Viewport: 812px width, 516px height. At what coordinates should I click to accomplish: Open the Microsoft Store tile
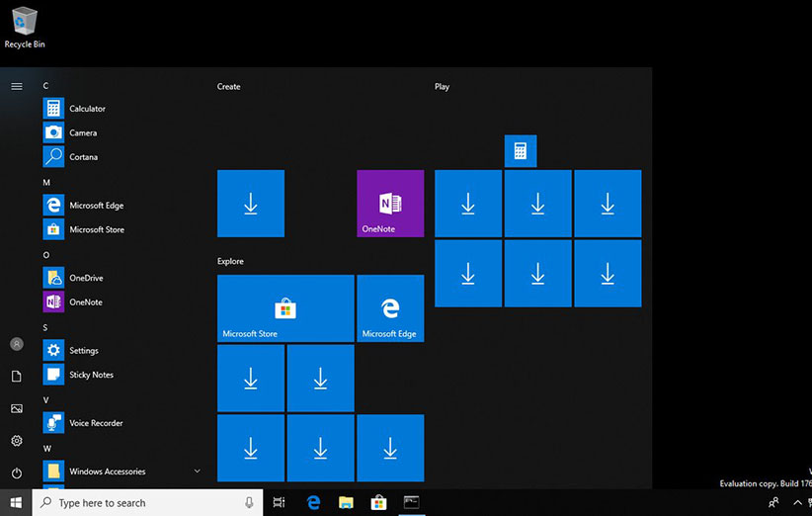[285, 308]
